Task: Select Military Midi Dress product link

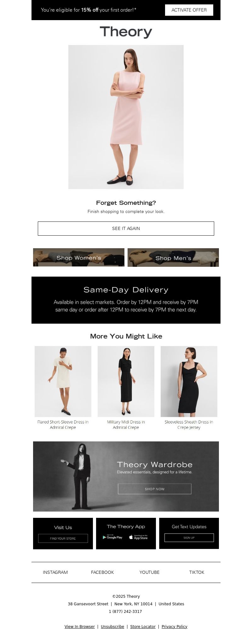Action: [126, 425]
